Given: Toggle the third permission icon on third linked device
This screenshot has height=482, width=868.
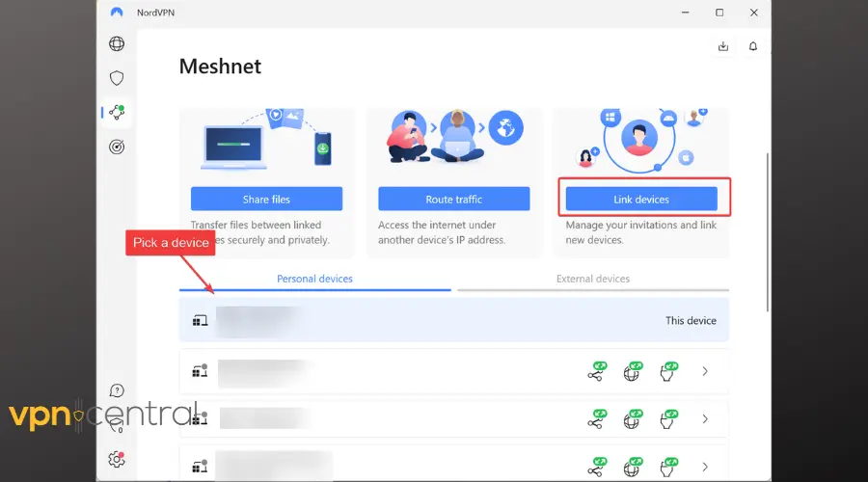Looking at the screenshot, I should tap(668, 467).
